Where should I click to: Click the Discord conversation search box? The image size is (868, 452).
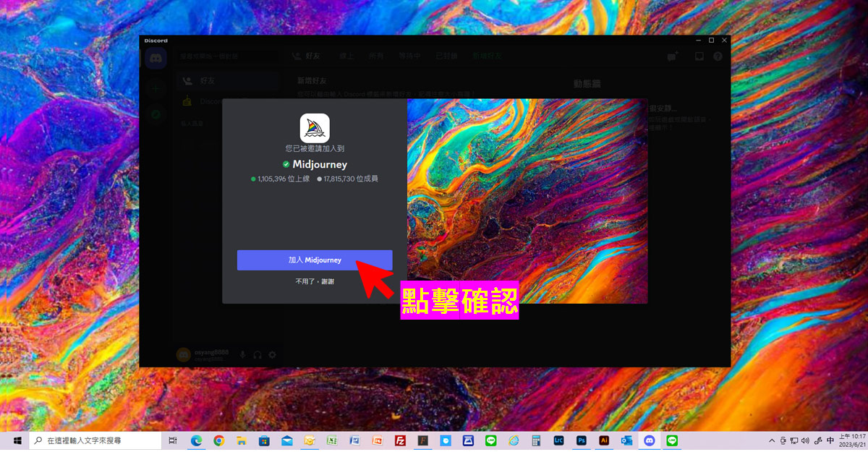pos(227,56)
